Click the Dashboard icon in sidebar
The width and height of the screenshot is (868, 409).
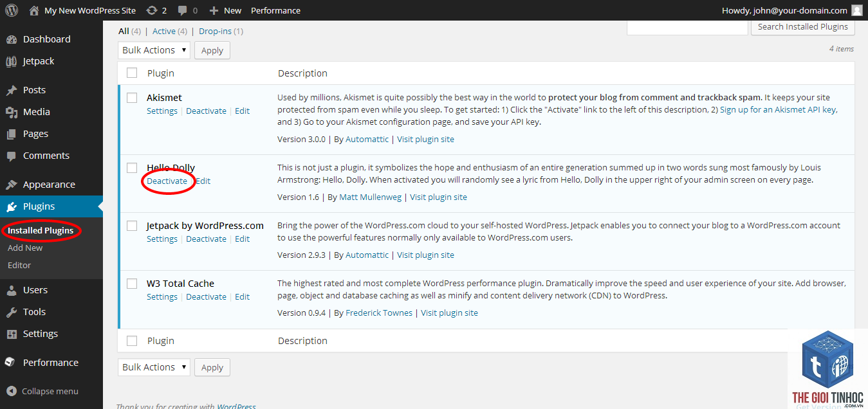click(12, 39)
